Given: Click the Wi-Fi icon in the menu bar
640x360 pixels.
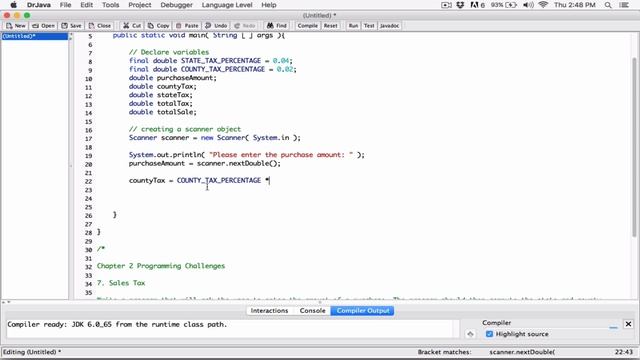Looking at the screenshot, I should pos(543,5).
